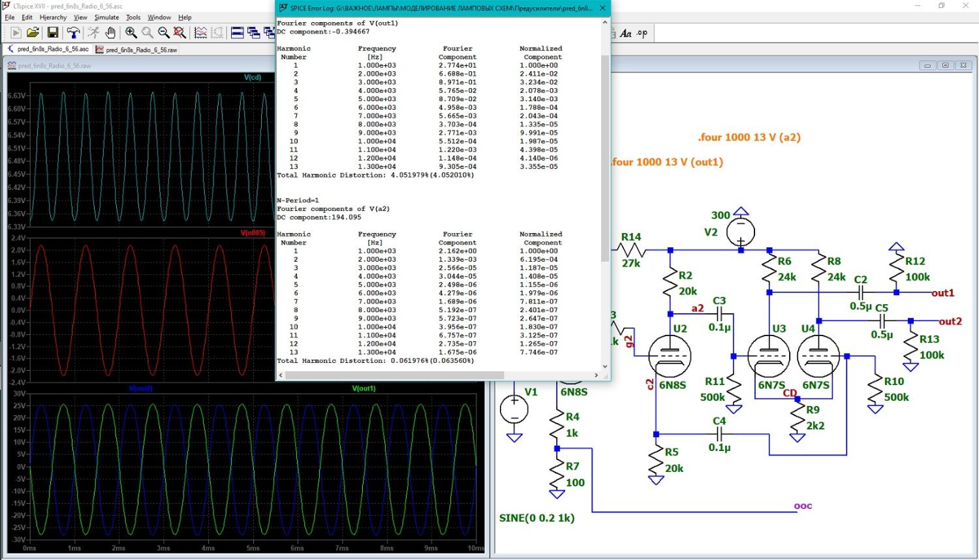This screenshot has width=979, height=560.
Task: Click the error log vertical scrollbar down arrow
Action: (x=605, y=366)
